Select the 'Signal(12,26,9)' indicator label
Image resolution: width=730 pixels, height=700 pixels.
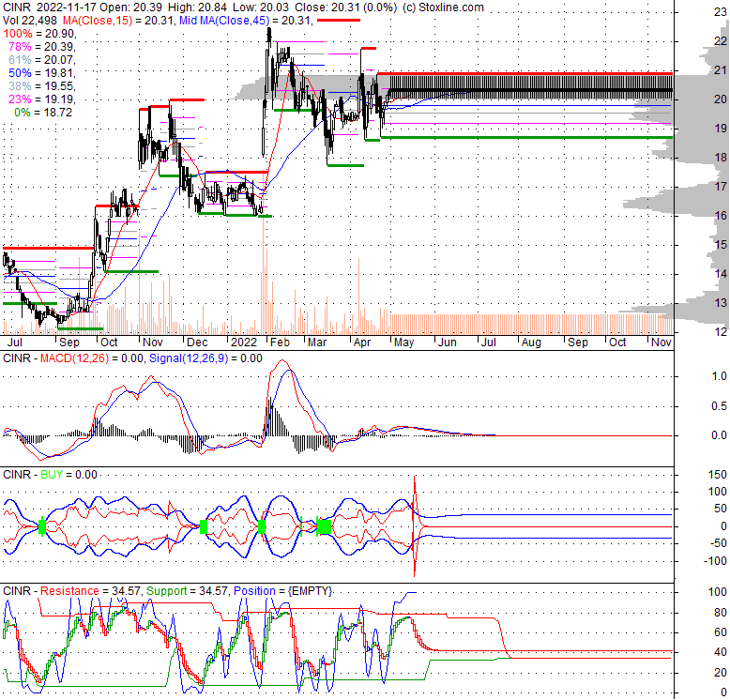[189, 358]
